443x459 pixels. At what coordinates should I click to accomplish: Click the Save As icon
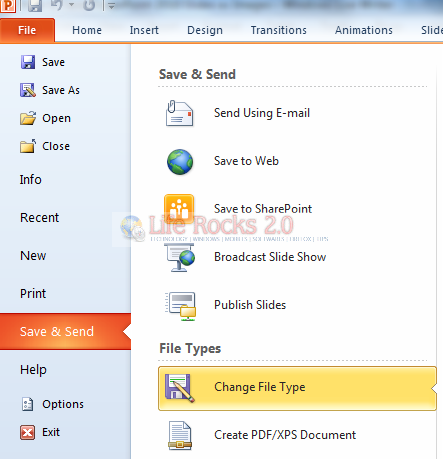click(28, 90)
